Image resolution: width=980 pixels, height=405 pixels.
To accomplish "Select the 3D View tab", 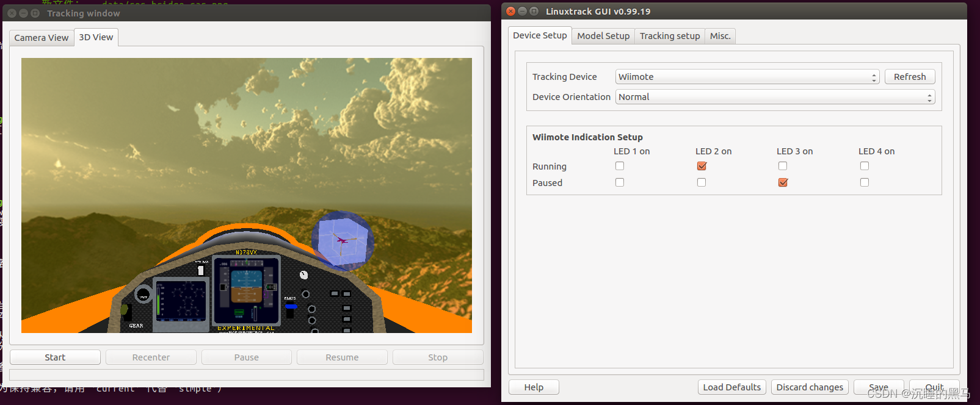I will coord(96,37).
